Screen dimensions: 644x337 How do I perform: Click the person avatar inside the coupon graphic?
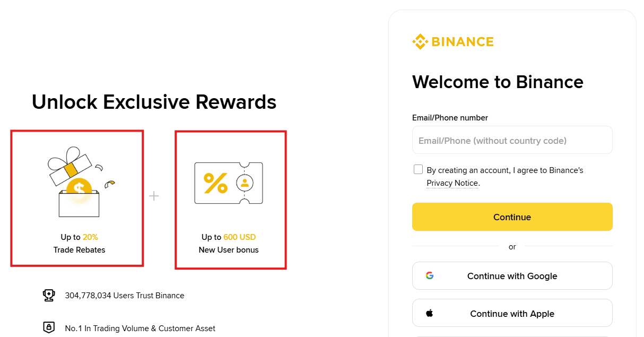[245, 184]
